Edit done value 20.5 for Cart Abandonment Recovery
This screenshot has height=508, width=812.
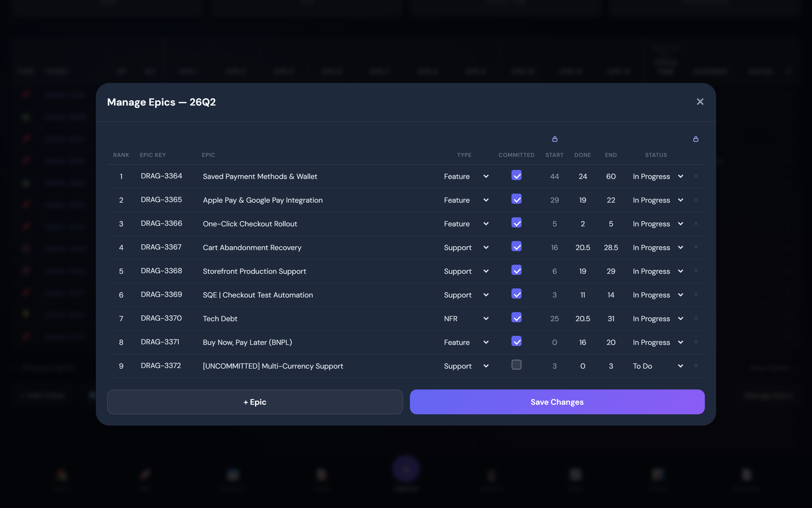(582, 248)
